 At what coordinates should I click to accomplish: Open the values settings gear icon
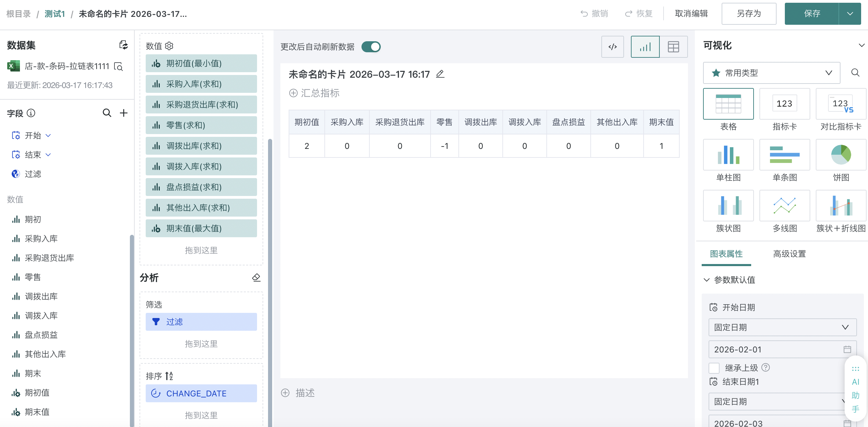(169, 46)
